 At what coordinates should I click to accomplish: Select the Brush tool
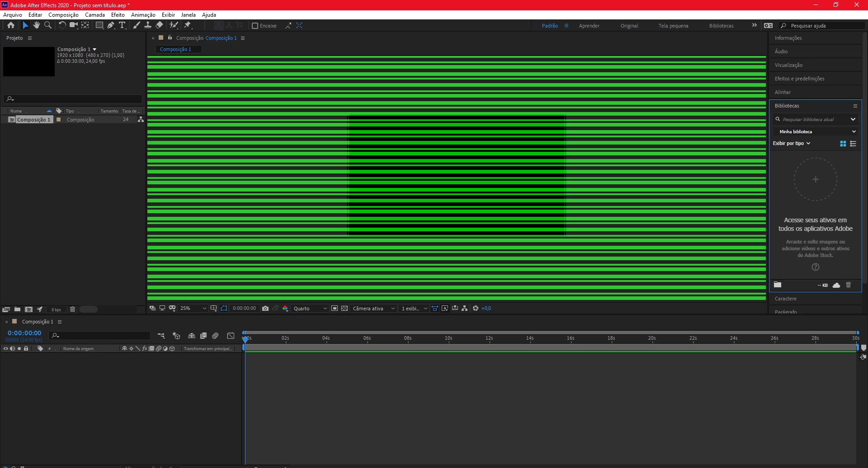tap(137, 25)
